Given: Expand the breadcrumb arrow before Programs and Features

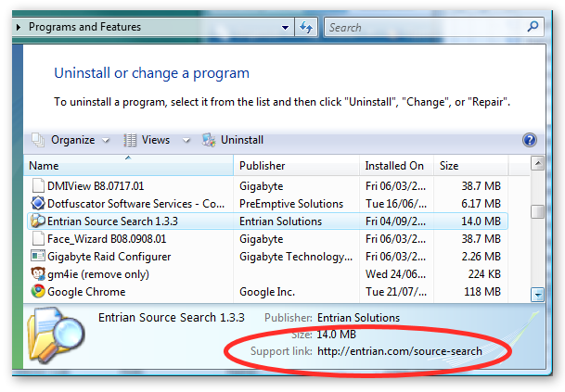Looking at the screenshot, I should (19, 27).
